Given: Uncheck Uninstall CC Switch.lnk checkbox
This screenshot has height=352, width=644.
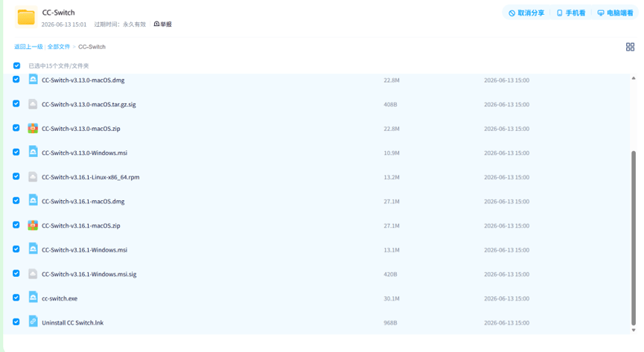Looking at the screenshot, I should (x=16, y=321).
